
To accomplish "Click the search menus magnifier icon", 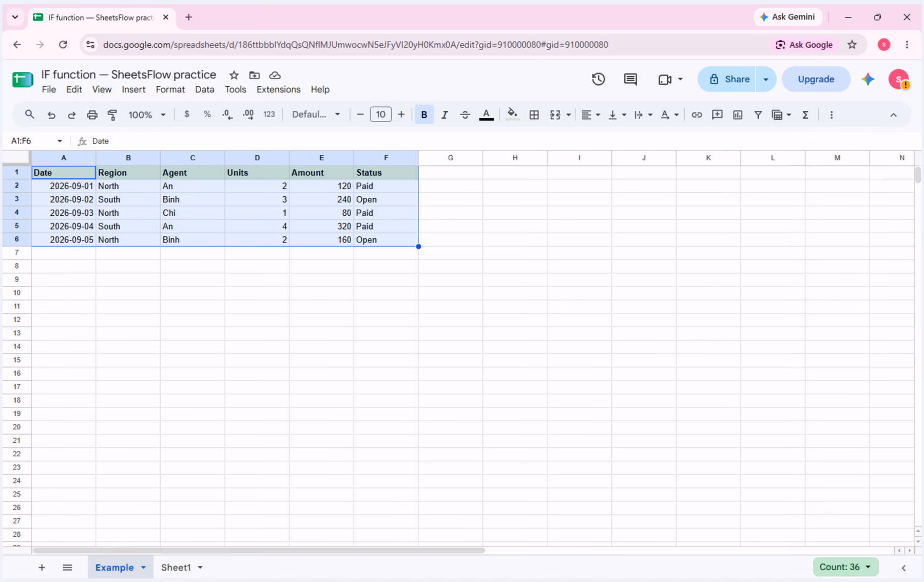I will pos(29,115).
